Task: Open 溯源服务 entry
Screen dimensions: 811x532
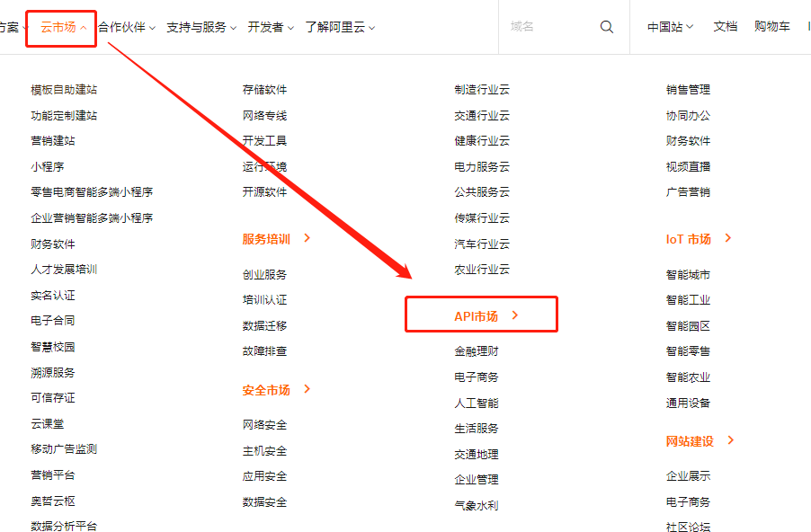Action: click(53, 372)
